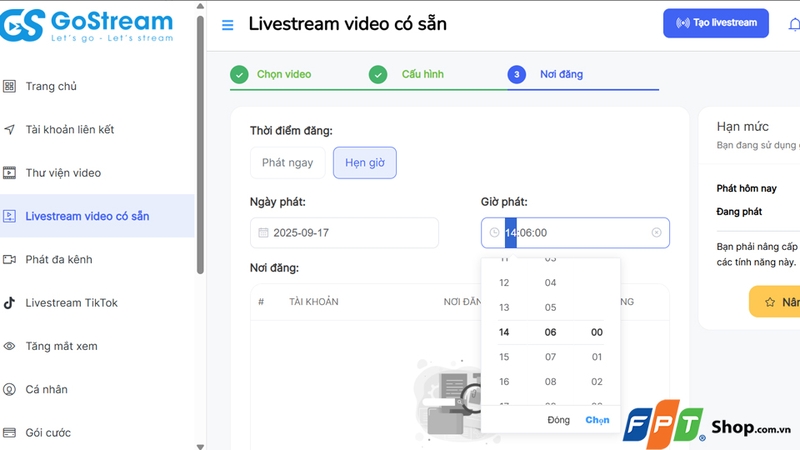This screenshot has height=450, width=800.
Task: Select minute 06 in time picker
Action: [x=550, y=332]
